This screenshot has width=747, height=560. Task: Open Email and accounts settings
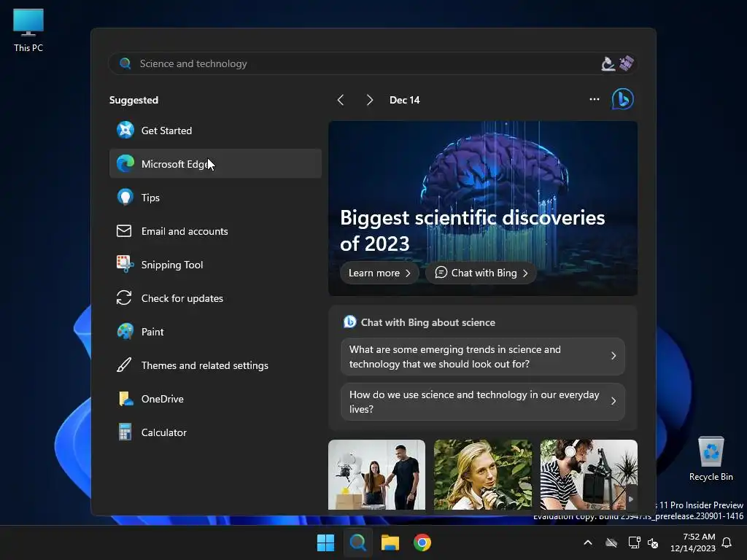[215, 231]
